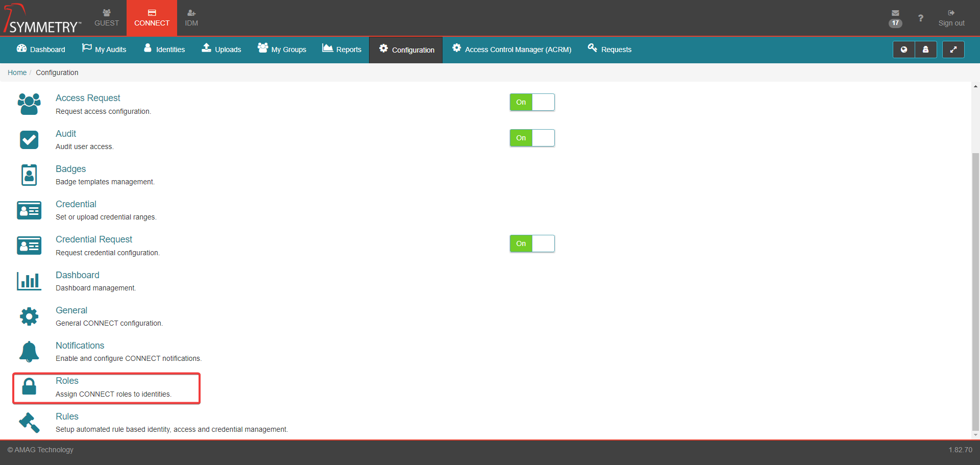Click the General gear icon
This screenshot has width=980, height=465.
click(x=29, y=316)
